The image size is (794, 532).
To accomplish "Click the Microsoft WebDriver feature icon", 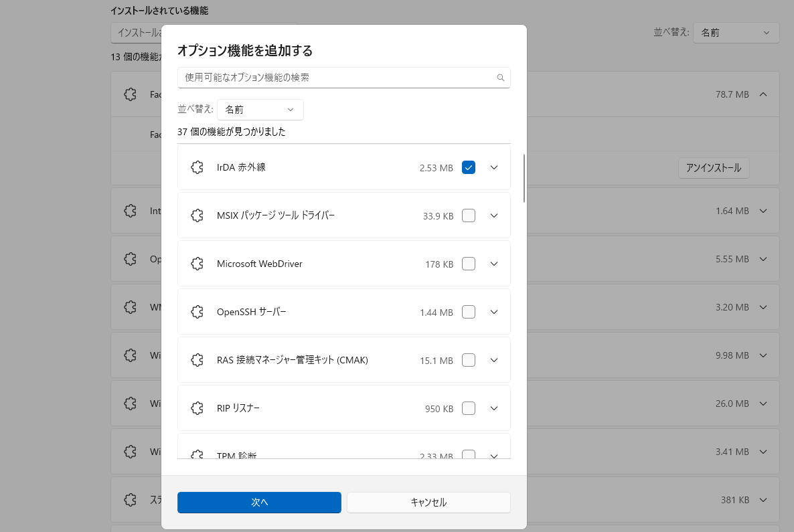I will pos(197,264).
